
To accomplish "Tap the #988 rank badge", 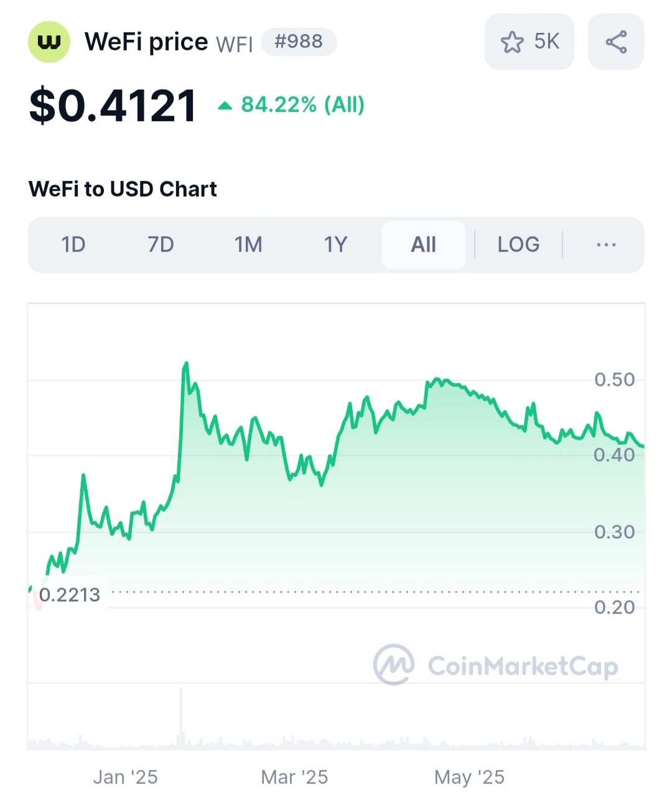I will [x=299, y=42].
